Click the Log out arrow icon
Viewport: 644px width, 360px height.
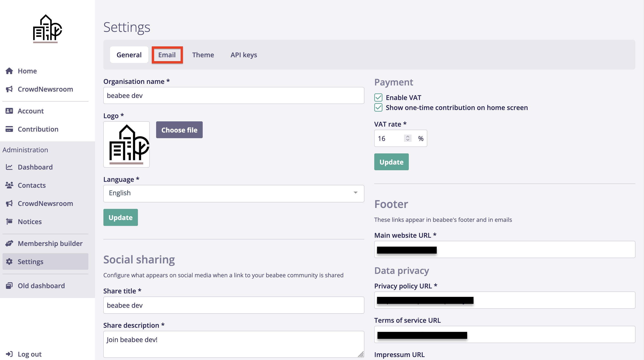click(9, 354)
